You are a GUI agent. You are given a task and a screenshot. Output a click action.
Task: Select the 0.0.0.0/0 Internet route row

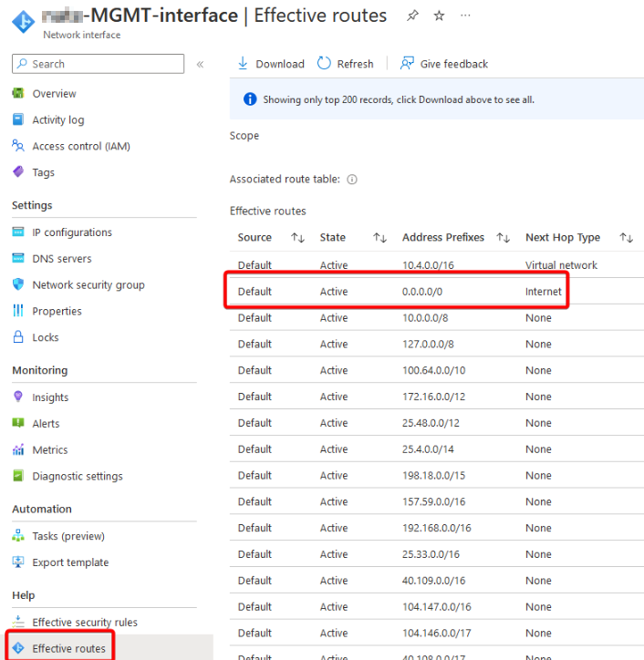[x=397, y=292]
